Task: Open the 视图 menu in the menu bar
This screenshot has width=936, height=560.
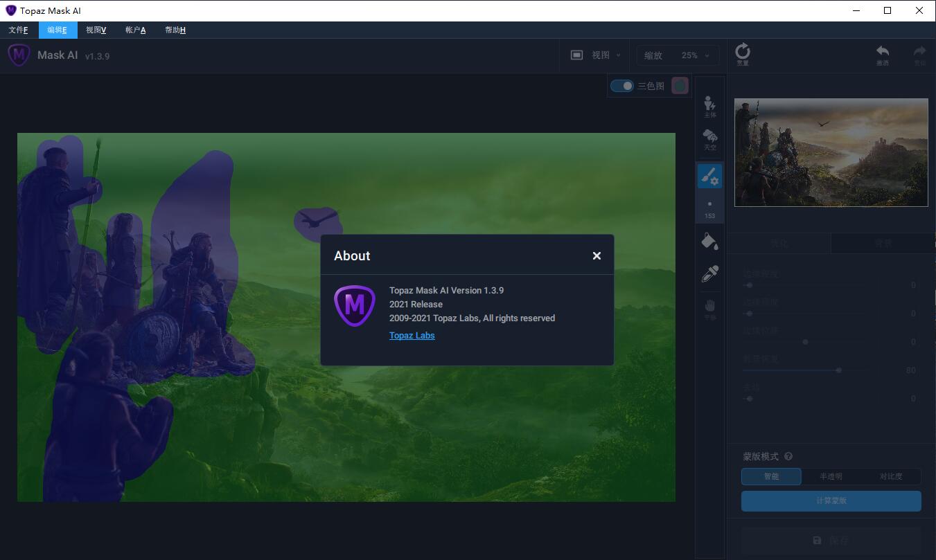Action: point(96,30)
